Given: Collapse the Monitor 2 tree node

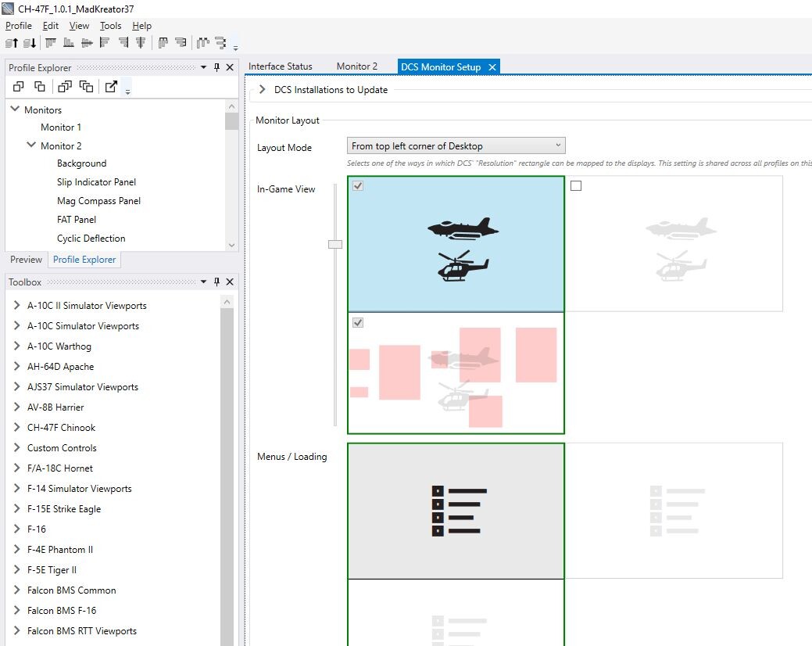Looking at the screenshot, I should pos(31,145).
